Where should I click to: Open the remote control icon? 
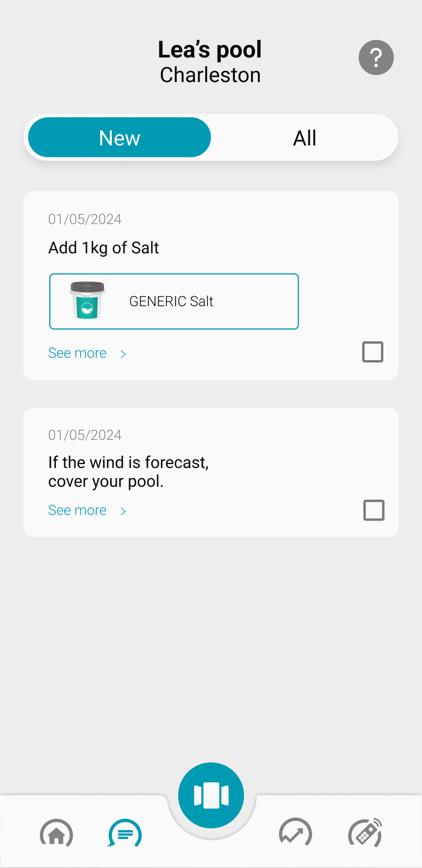pos(365,833)
